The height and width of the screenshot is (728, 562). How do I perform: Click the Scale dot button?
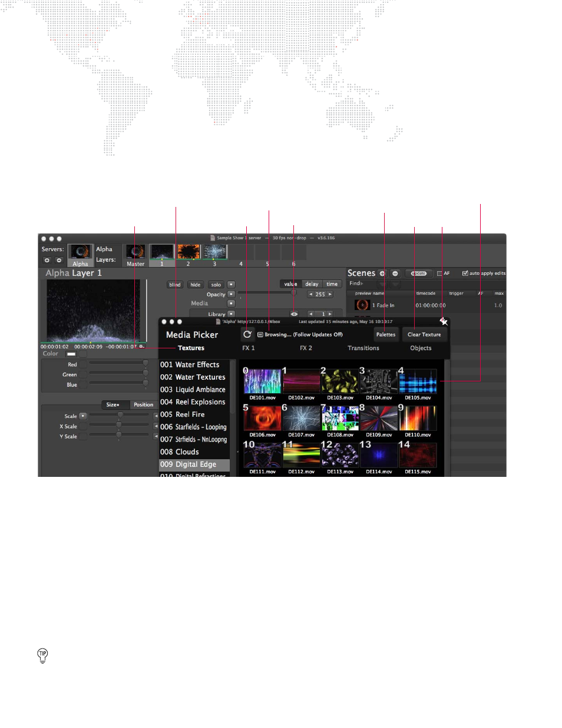83,416
